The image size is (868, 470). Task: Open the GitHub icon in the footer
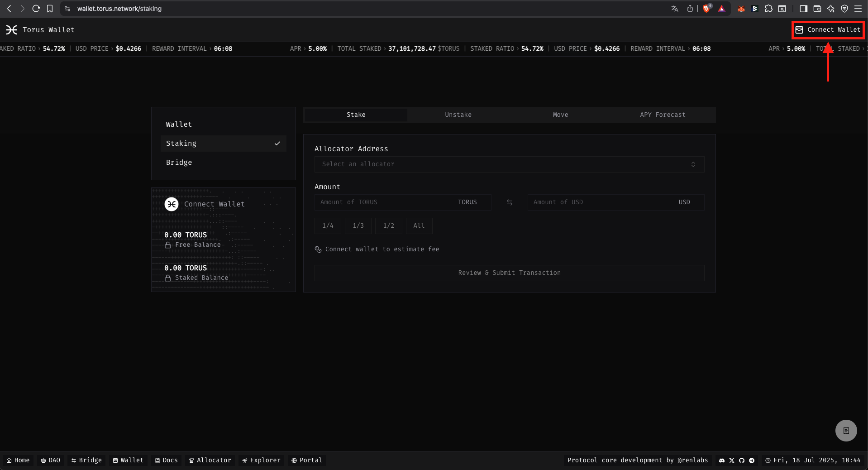(742, 460)
